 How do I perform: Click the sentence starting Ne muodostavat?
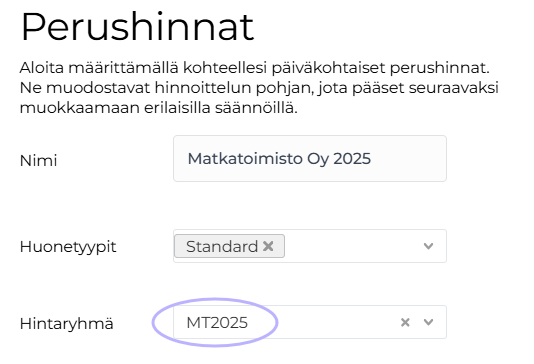(x=259, y=88)
